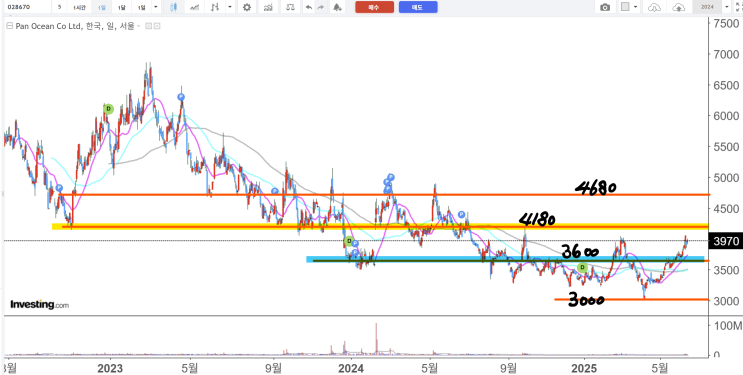
Task: Click the P marker at mid-2024 near 4400
Action: (x=461, y=214)
